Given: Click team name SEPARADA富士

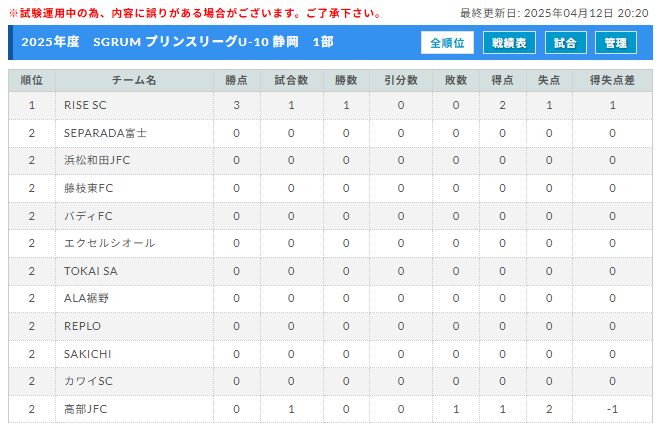Looking at the screenshot, I should pos(105,133).
